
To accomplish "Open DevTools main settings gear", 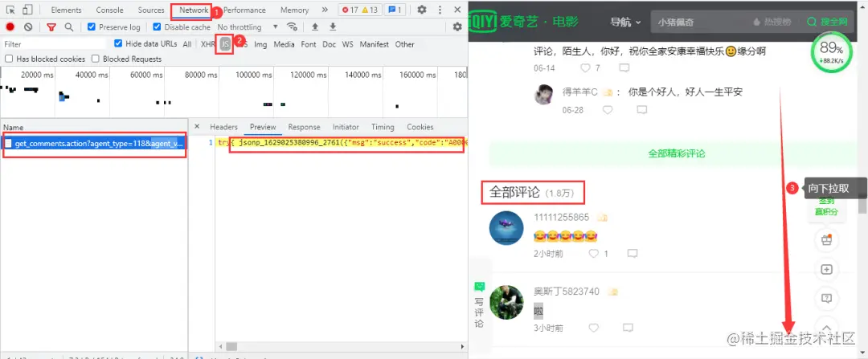I will point(422,10).
